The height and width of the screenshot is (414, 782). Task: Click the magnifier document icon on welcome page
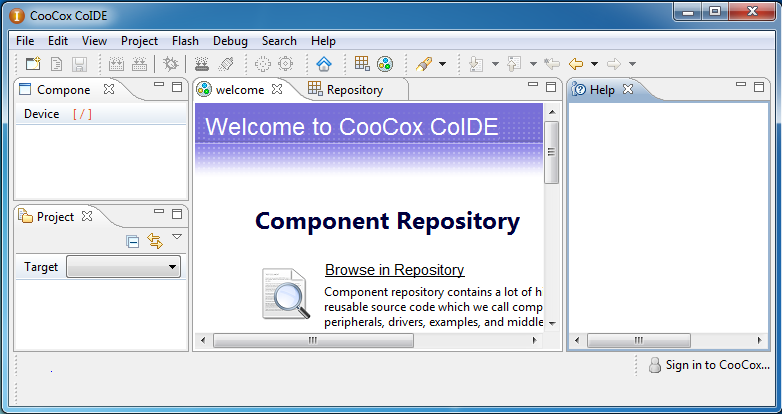(x=285, y=294)
